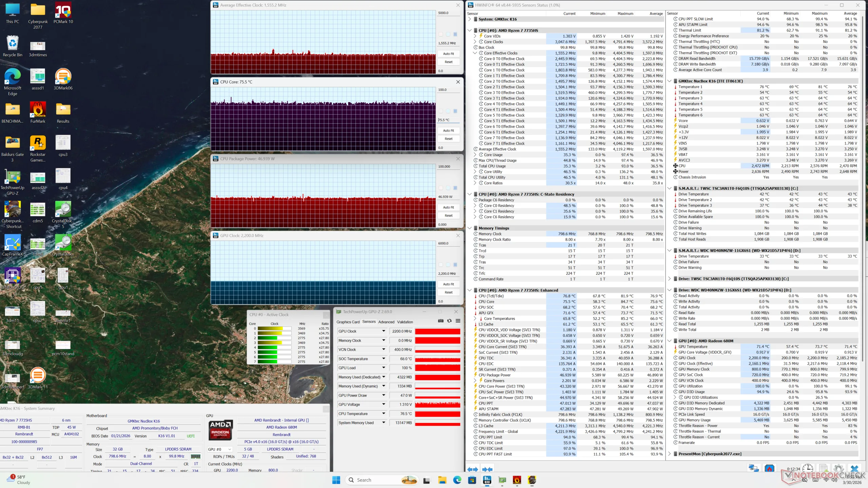Collapse the Core Effective Clocks tree
This screenshot has height=488, width=868.
(x=475, y=53)
